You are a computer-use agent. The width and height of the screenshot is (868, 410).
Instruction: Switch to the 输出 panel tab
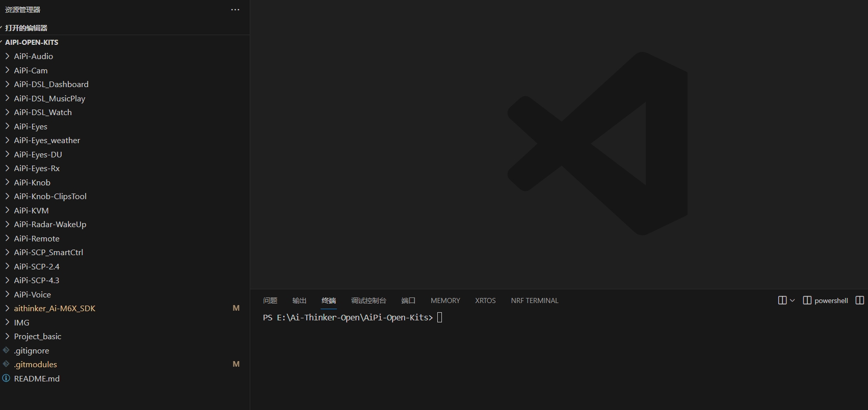coord(300,300)
